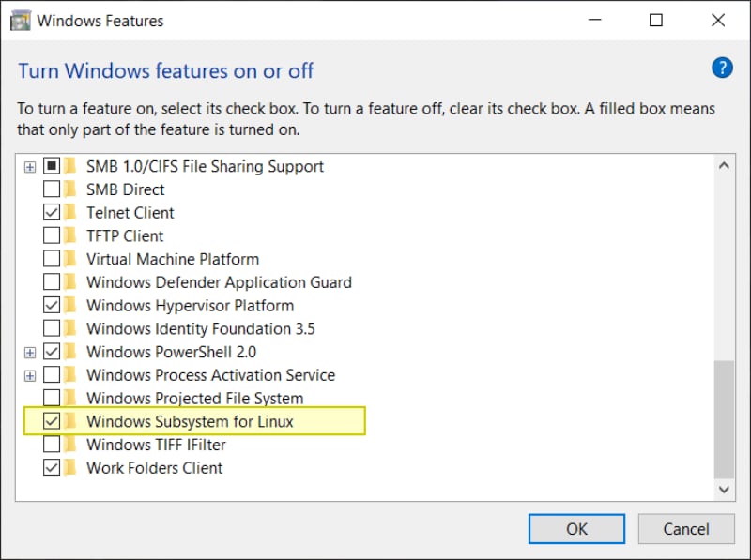751x560 pixels.
Task: Click the folder icon beside Telnet Client
Action: (x=69, y=212)
